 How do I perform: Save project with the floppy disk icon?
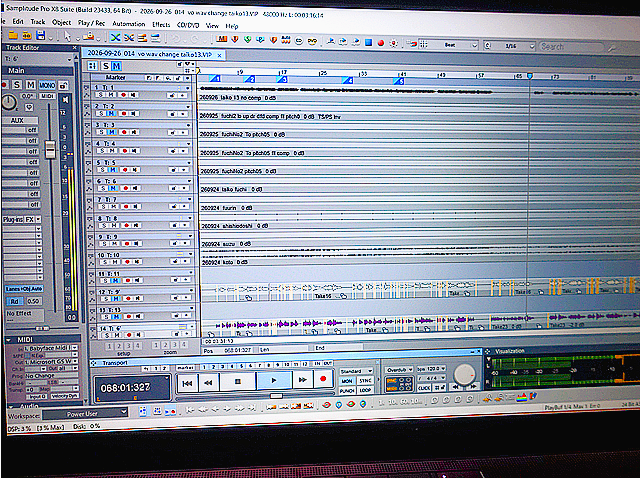40,36
